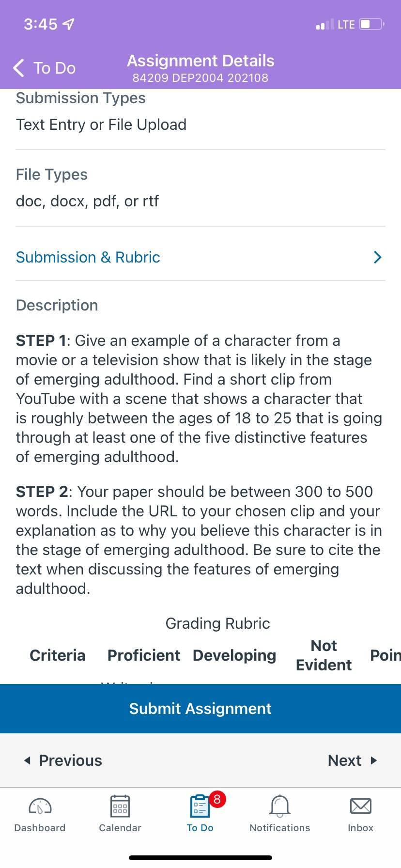Tap the Proficient rubric column header

(144, 655)
